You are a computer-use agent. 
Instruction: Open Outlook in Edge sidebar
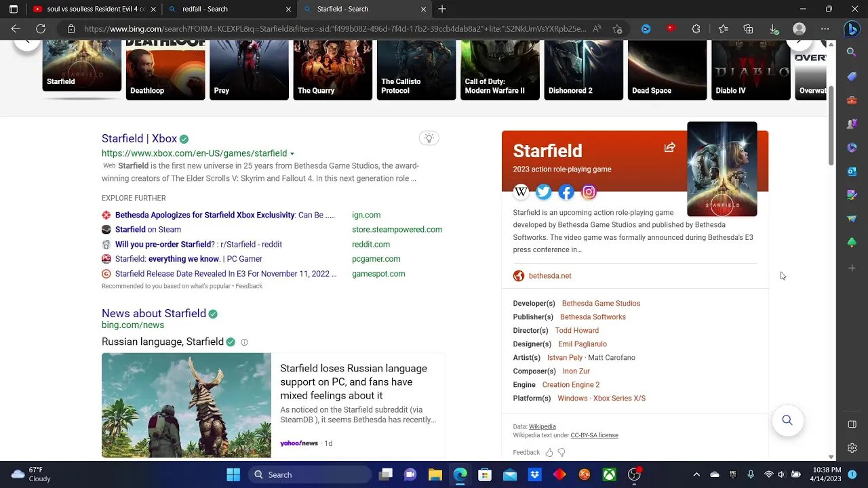click(x=852, y=171)
